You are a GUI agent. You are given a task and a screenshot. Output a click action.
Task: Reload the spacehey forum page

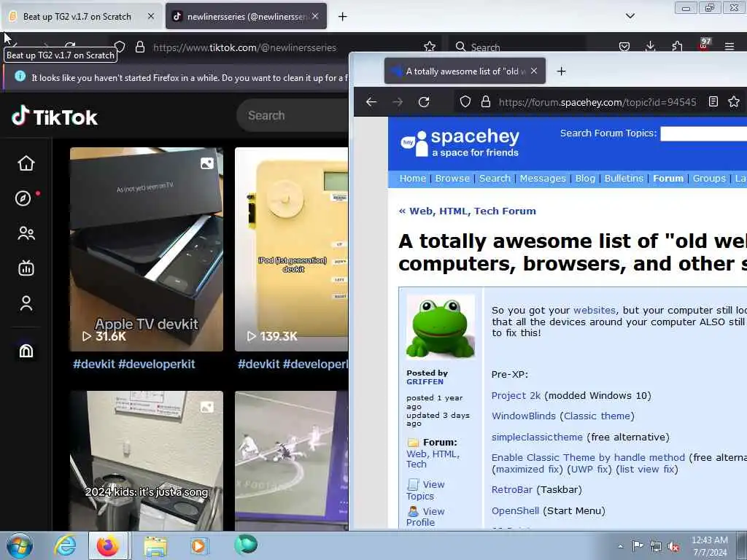(x=424, y=101)
